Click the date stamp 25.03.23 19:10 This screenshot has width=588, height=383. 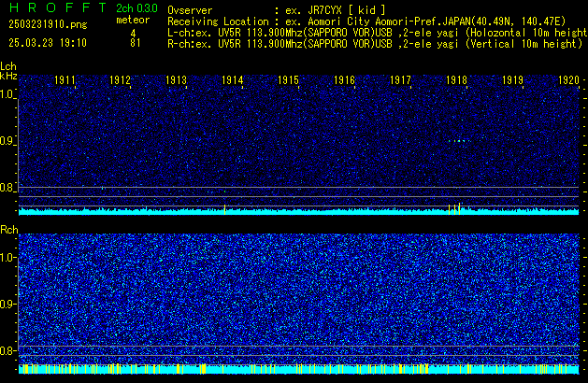tap(48, 43)
